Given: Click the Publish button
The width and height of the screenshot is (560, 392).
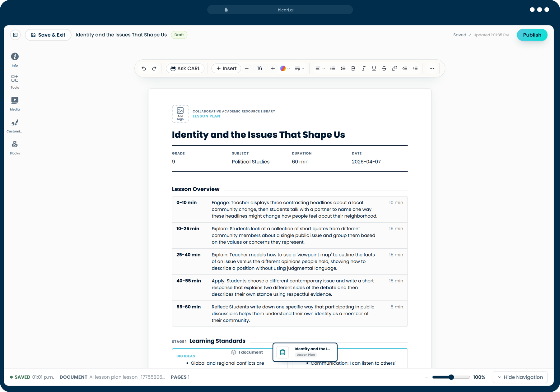Looking at the screenshot, I should pyautogui.click(x=532, y=35).
